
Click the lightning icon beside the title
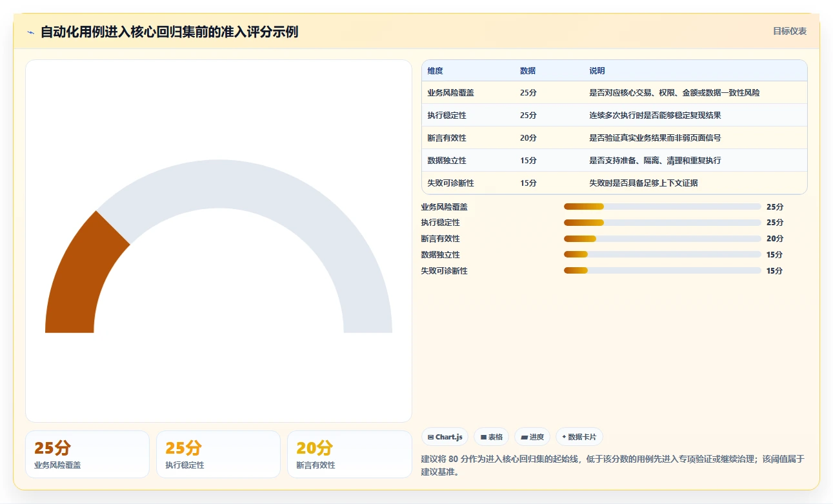[x=30, y=32]
